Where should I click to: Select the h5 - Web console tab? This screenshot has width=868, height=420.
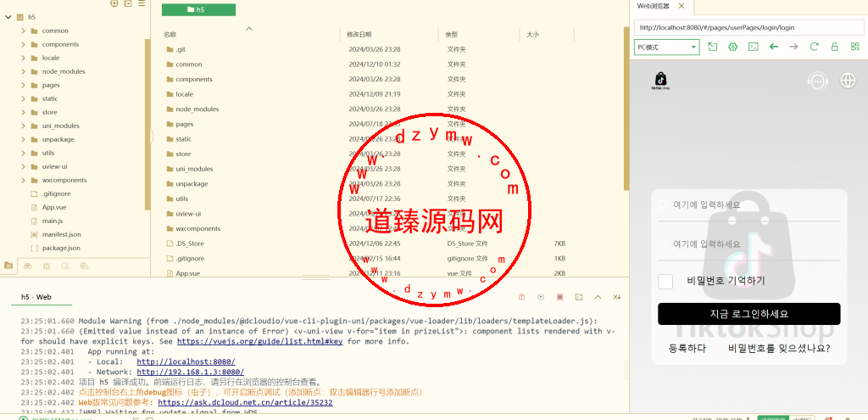[36, 297]
